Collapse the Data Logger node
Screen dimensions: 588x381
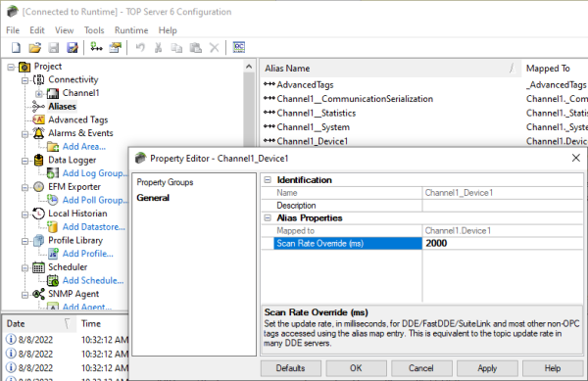[24, 161]
